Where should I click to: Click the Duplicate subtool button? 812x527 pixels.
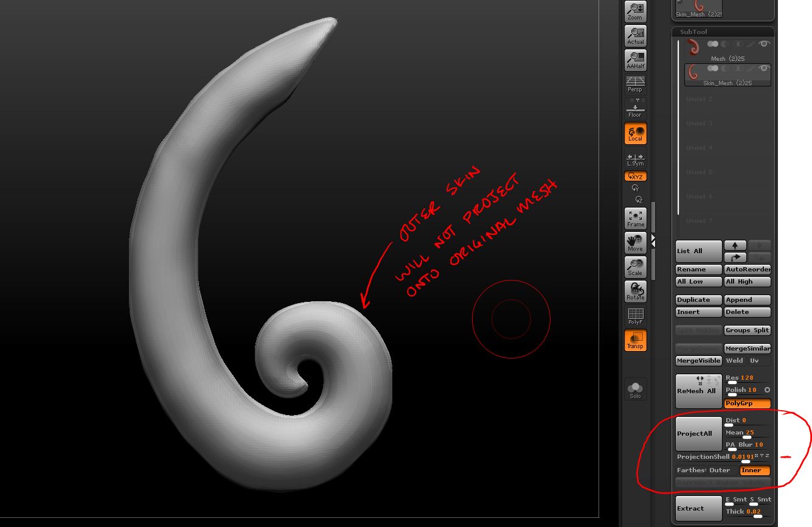(698, 300)
